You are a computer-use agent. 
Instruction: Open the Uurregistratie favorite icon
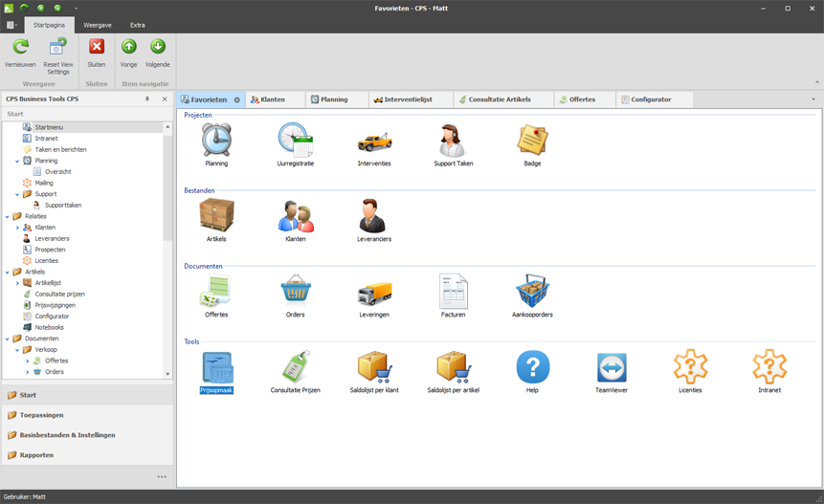[296, 142]
